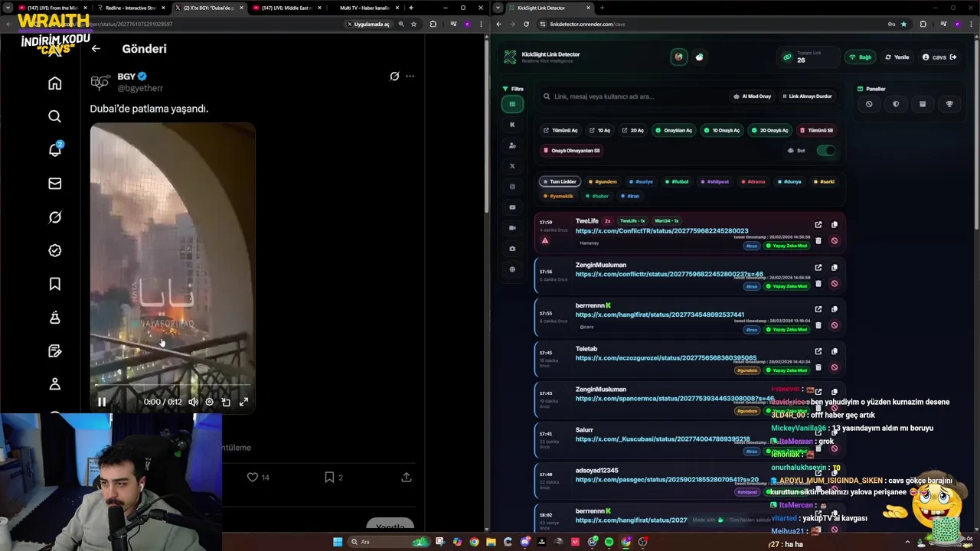
Task: Click Tümünü Sil button
Action: coord(816,130)
